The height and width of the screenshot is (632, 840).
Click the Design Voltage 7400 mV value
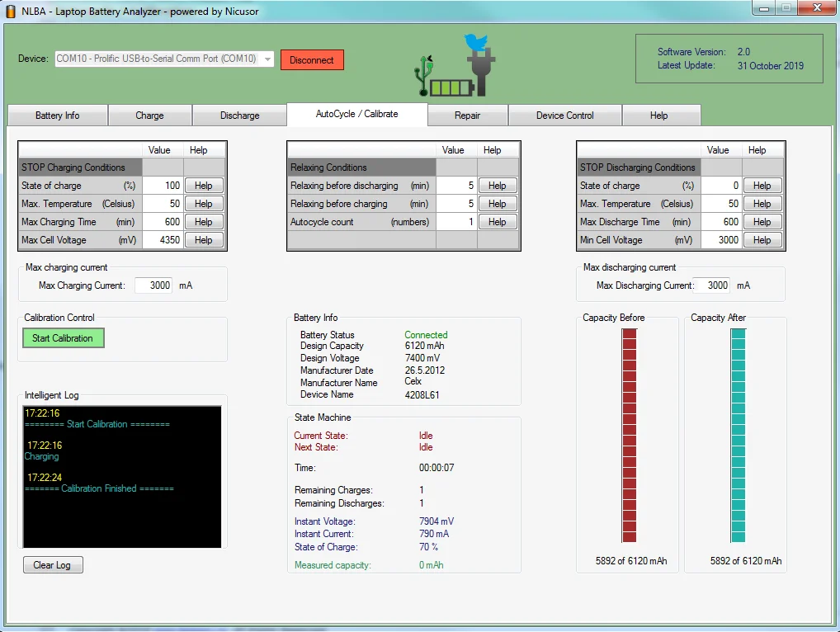tap(422, 358)
